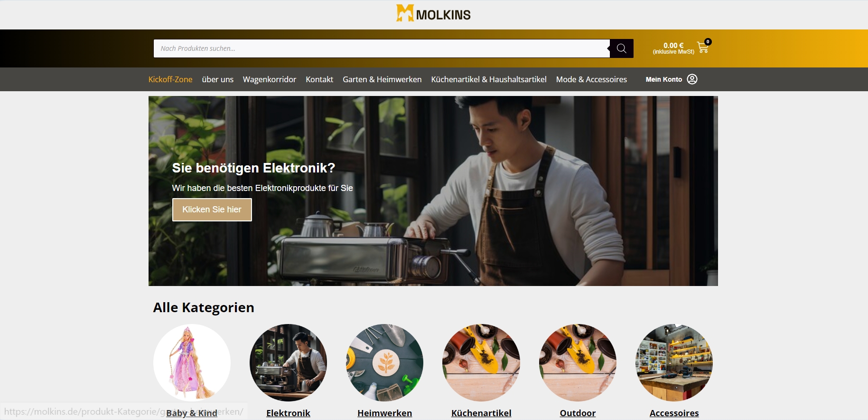Select Kontakt in the navigation bar
Image resolution: width=868 pixels, height=420 pixels.
319,79
